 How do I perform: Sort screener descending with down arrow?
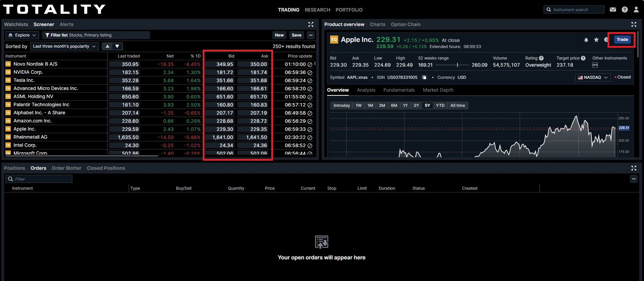117,46
